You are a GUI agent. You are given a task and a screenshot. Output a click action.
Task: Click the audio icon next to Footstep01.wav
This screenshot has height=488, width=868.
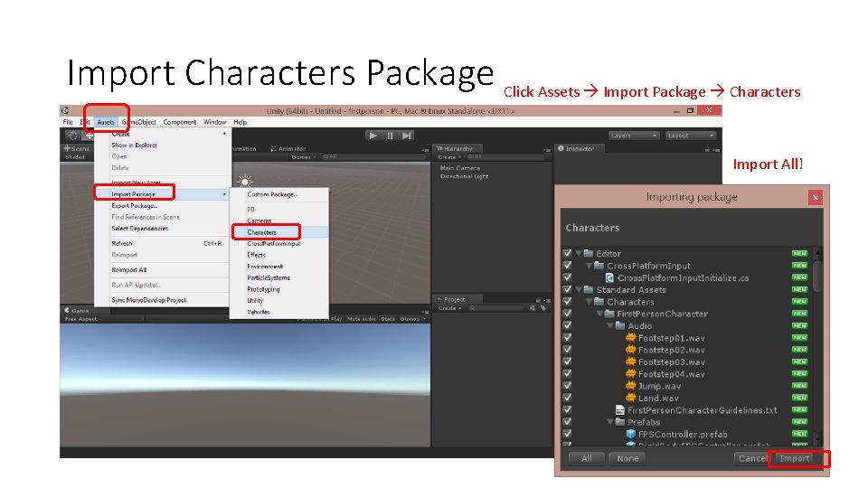coord(630,338)
